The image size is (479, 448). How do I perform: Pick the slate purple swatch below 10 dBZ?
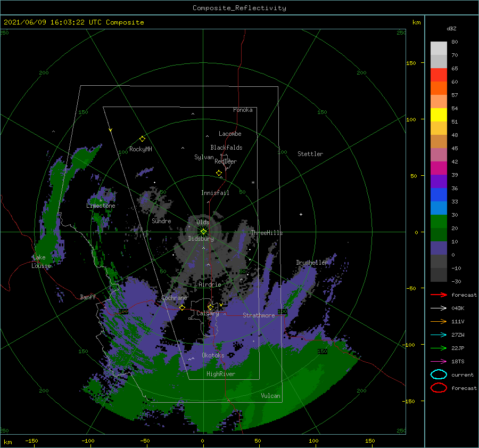[x=439, y=248]
